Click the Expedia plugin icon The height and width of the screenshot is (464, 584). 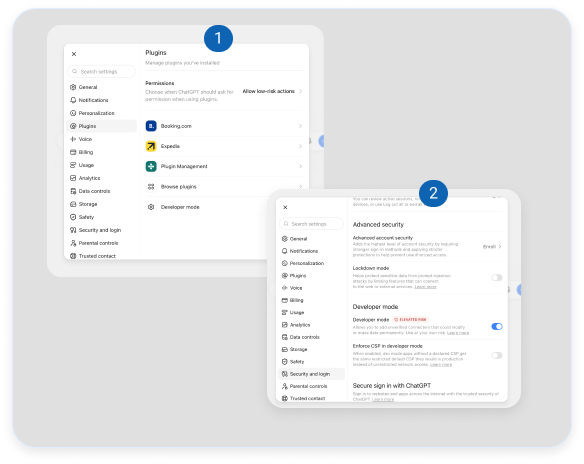151,146
